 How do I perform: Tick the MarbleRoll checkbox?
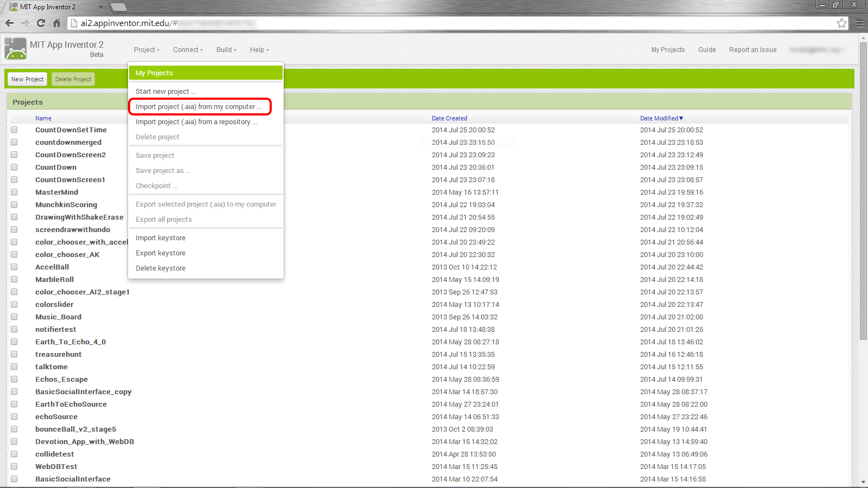(x=14, y=280)
